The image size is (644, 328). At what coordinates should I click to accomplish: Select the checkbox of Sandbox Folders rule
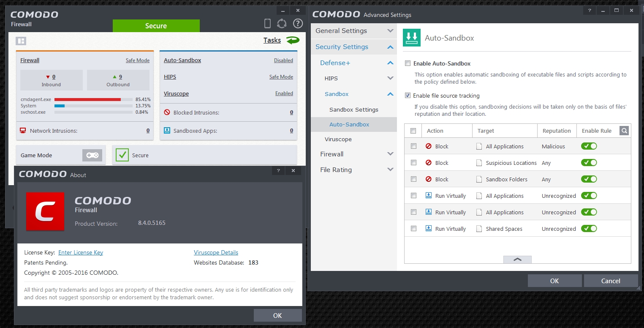(x=413, y=179)
